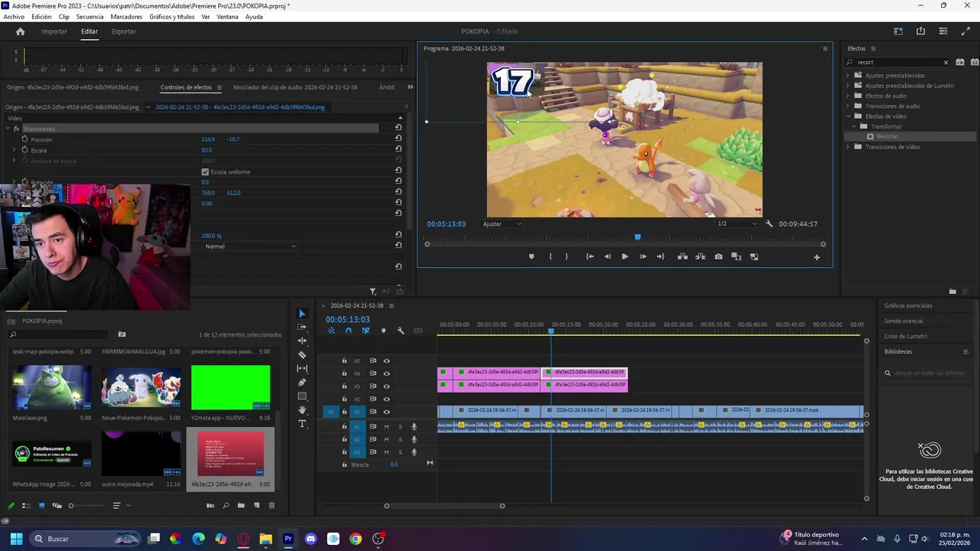The height and width of the screenshot is (551, 980).
Task: Open the Gráficos esenciales panel
Action: point(908,306)
